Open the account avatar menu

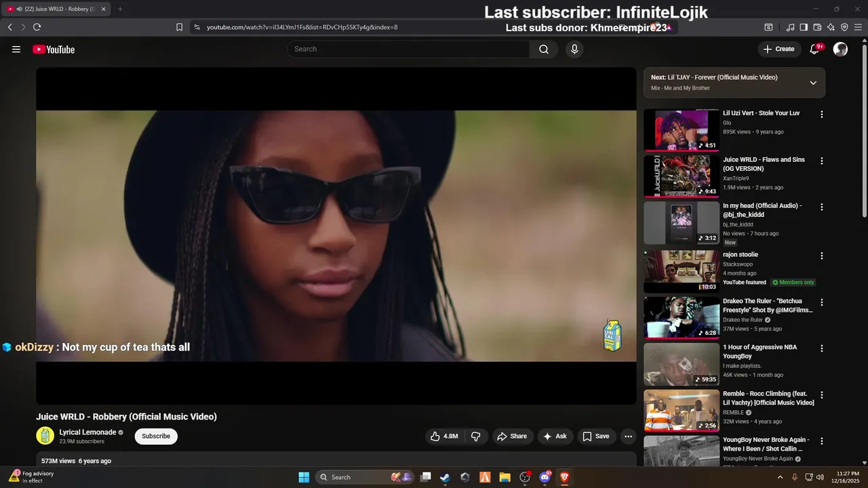[x=840, y=49]
